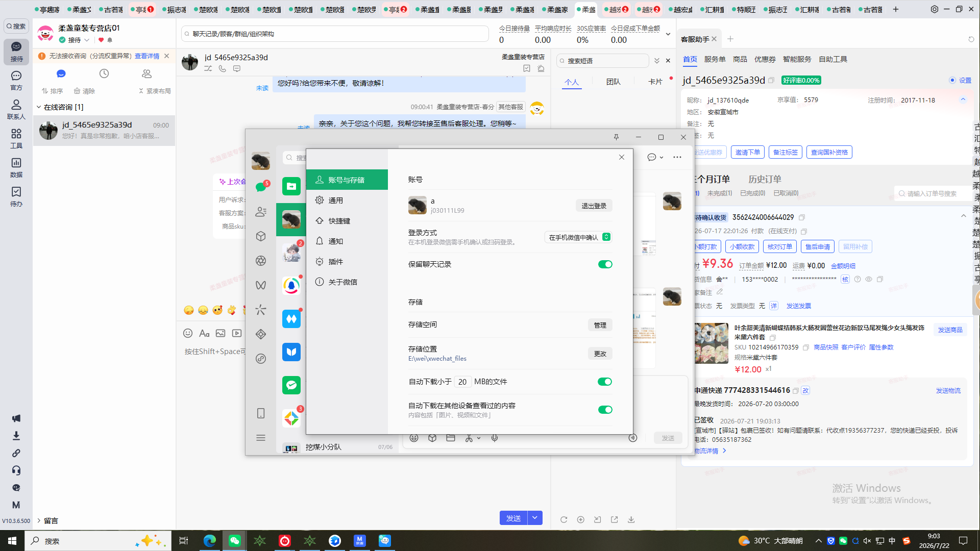Open 联系人 contacts sidebar icon

click(x=16, y=109)
